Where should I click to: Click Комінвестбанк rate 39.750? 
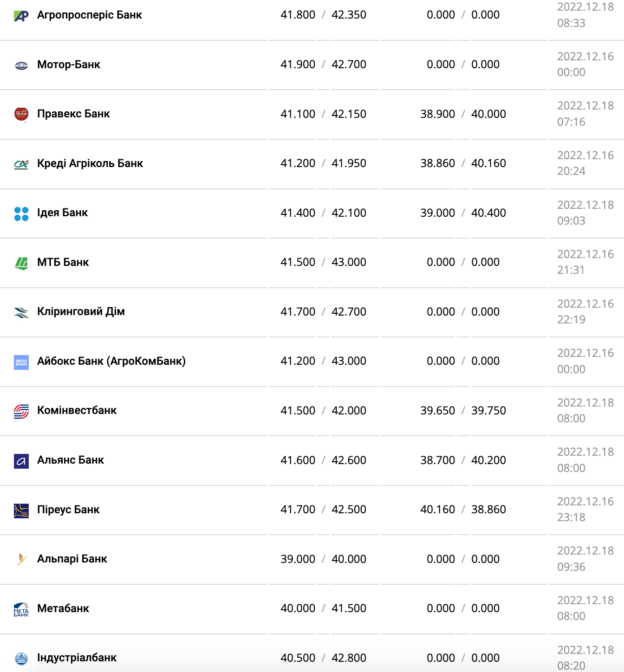coord(489,410)
